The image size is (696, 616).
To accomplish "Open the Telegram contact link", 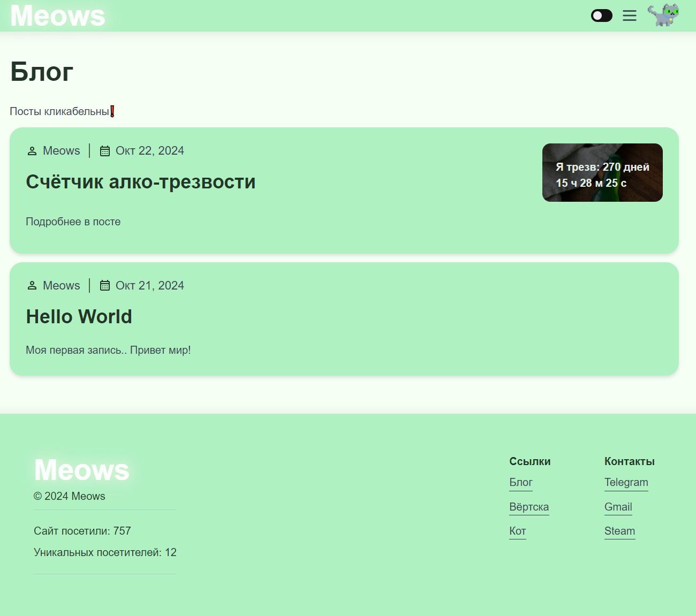I will pos(626,482).
